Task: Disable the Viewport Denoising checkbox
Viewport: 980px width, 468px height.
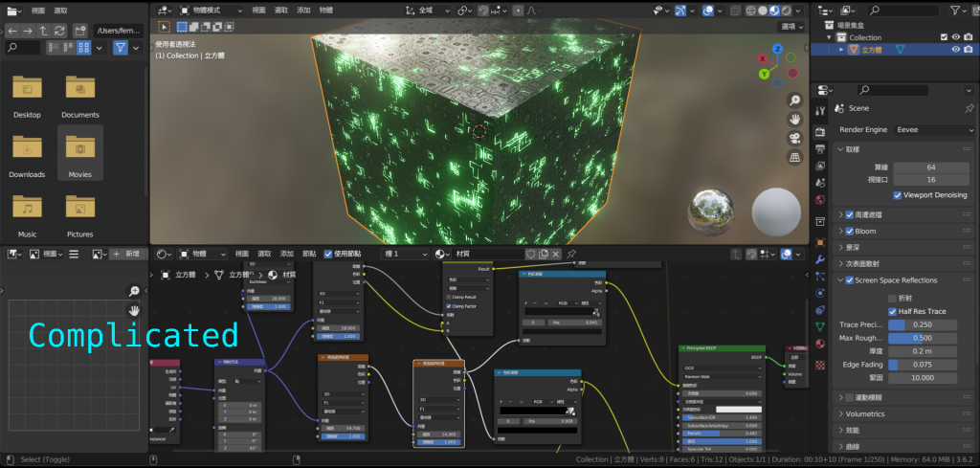Action: click(898, 195)
